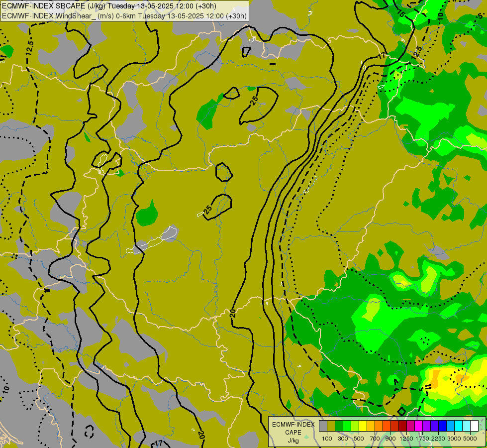
Task: Click the 10 contour label at top right
Action: 440,16
